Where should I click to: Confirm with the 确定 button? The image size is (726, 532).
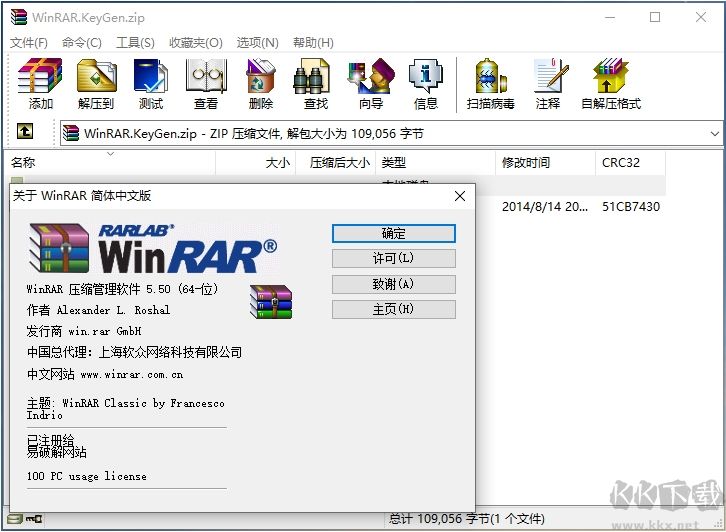tap(394, 233)
